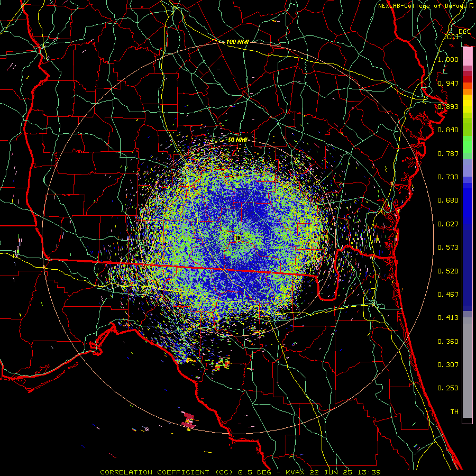
Task: Click the 0.573 scale value
Action: click(448, 248)
